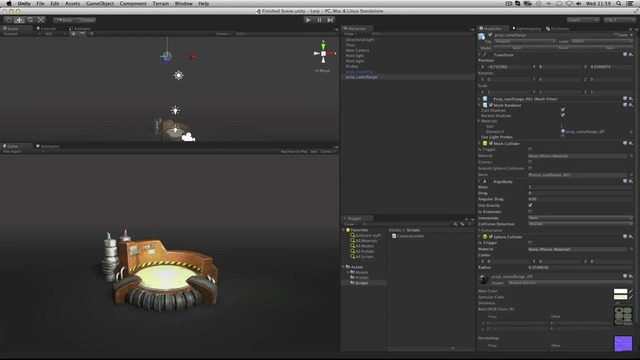The image size is (640, 360).
Task: Open the Transform component help book icon
Action: [x=625, y=55]
